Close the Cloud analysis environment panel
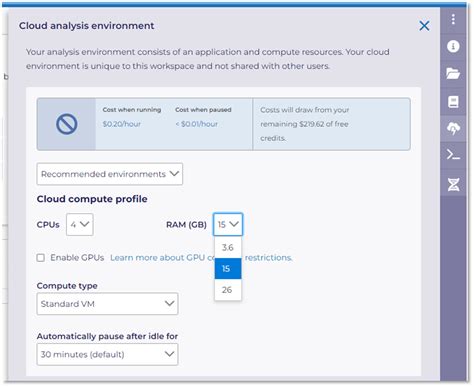Image resolution: width=474 pixels, height=387 pixels. (424, 26)
